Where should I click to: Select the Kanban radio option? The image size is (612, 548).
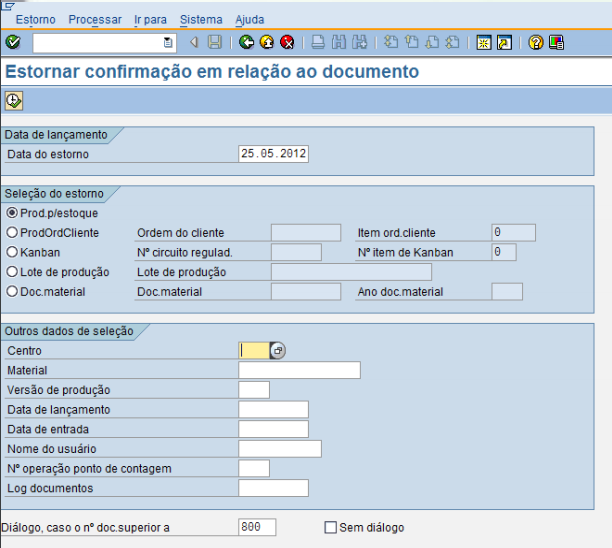coord(12,252)
